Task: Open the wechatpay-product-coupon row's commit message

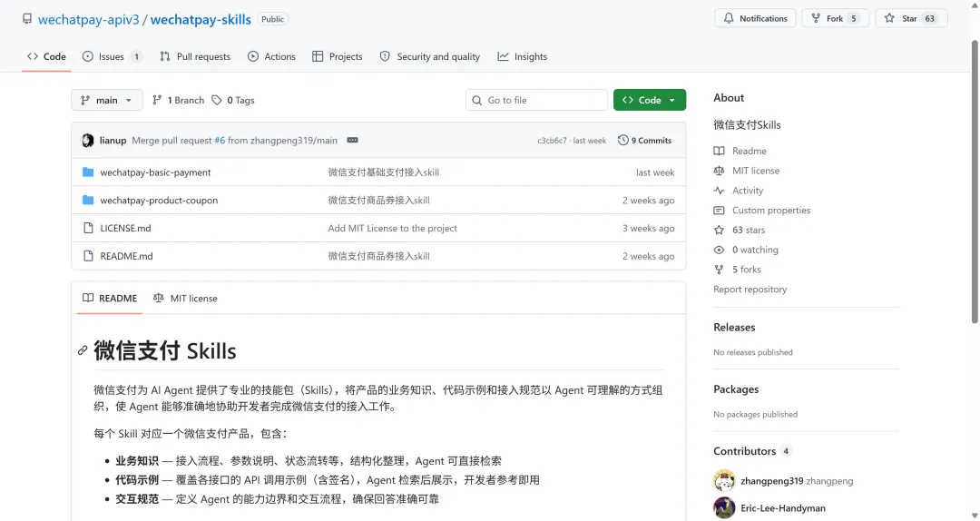Action: [378, 201]
